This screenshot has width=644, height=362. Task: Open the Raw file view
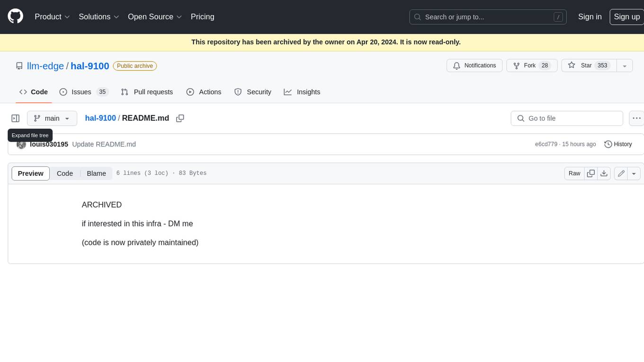click(x=574, y=173)
